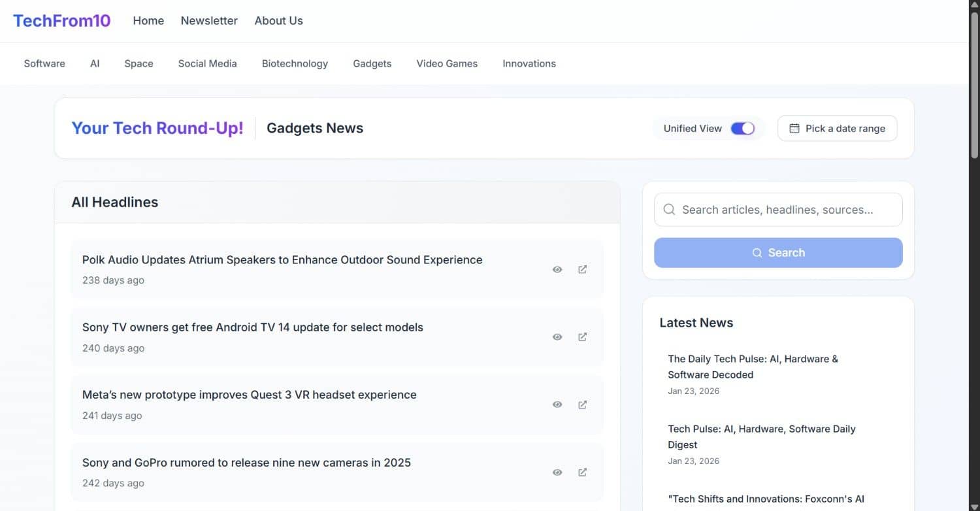980x511 pixels.
Task: Go to the Home page
Action: point(148,21)
